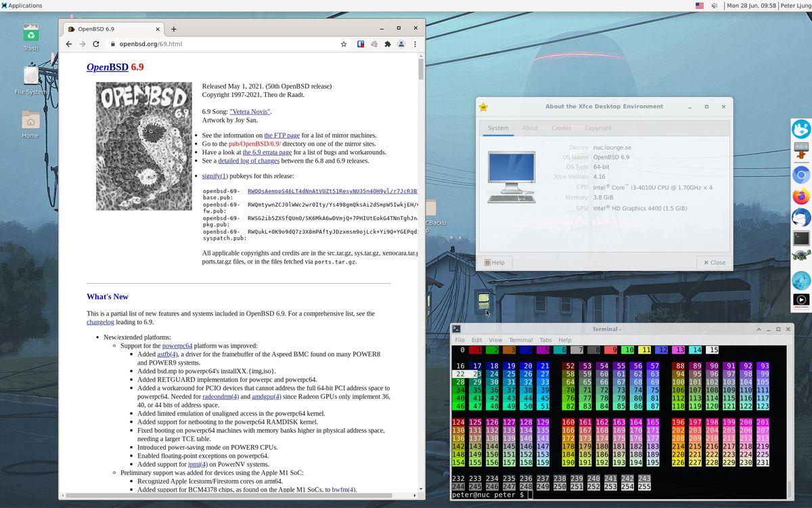
Task: Follow the powerpc64 platform link
Action: click(177, 345)
